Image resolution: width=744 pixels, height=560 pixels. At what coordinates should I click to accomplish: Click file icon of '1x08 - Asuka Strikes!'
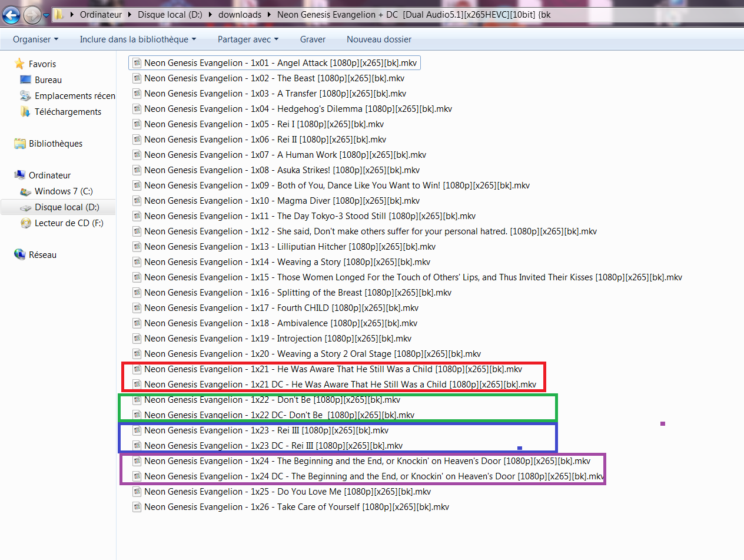coord(137,170)
